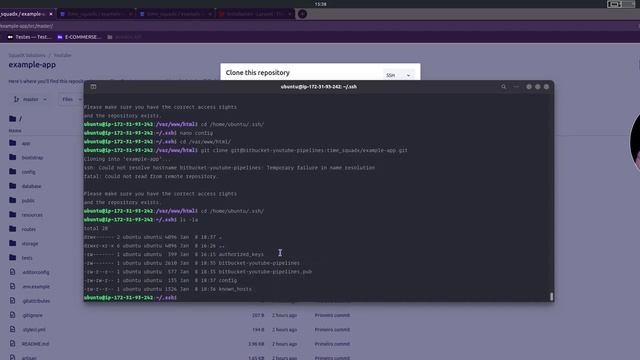640x360 pixels.
Task: Open the README.md file
Action: click(35, 344)
